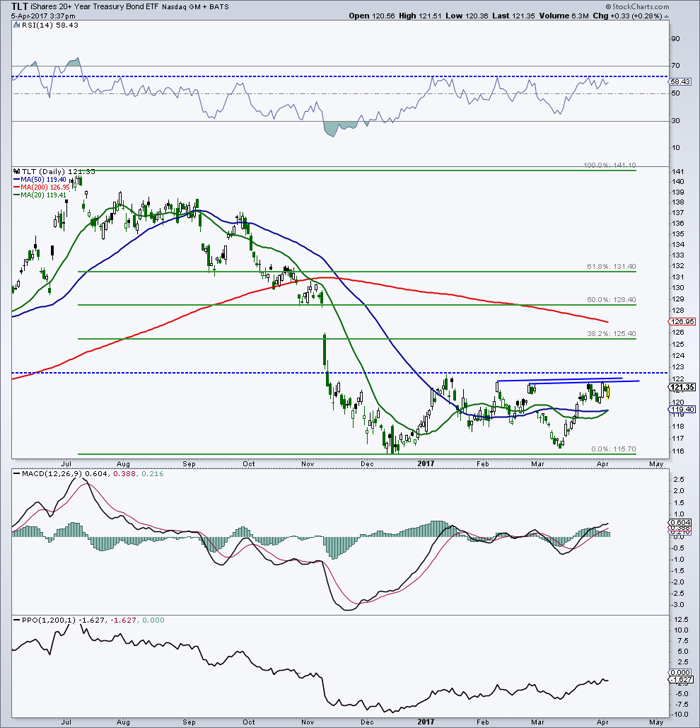Click the MA(50) 119.40 legend entry
Viewport: 700px width, 728px height.
pos(40,179)
